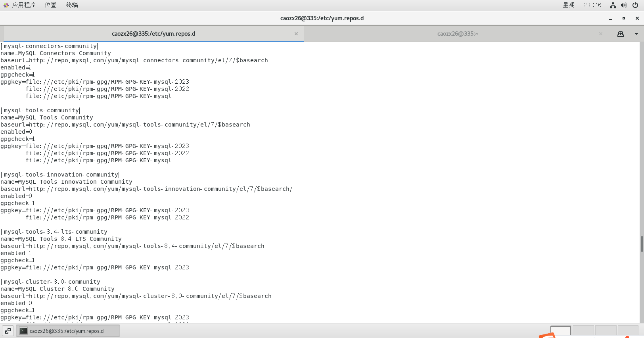
Task: Switch to tab caozx26@335:~
Action: point(458,34)
